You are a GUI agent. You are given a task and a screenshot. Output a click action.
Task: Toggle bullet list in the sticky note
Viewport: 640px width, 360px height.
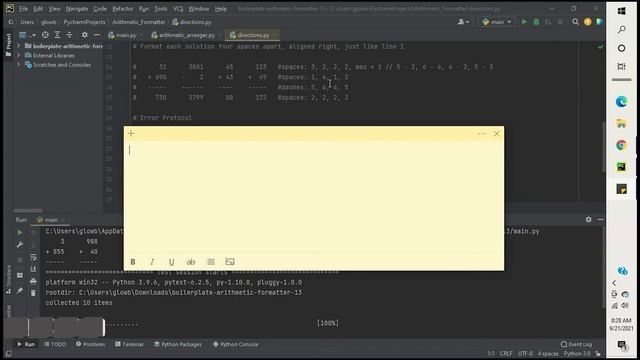click(x=211, y=262)
